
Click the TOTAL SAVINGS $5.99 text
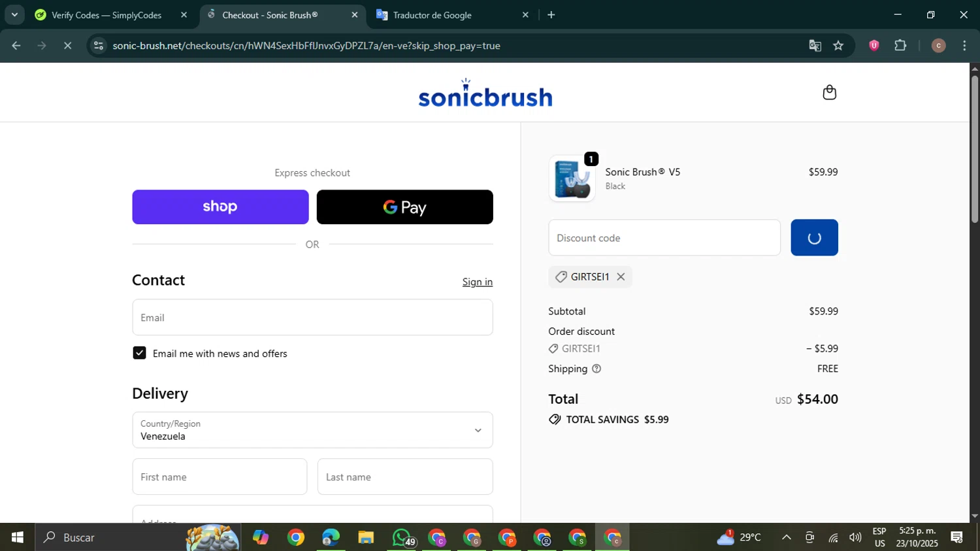pyautogui.click(x=617, y=420)
